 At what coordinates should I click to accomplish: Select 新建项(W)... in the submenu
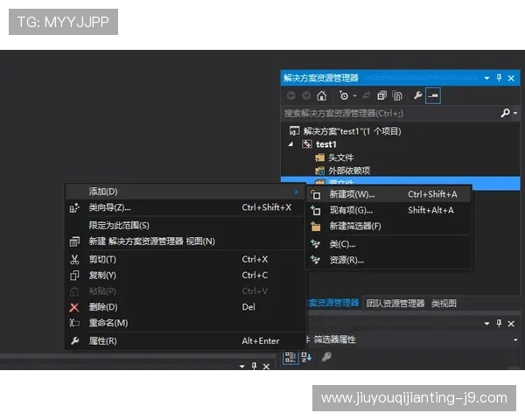388,194
